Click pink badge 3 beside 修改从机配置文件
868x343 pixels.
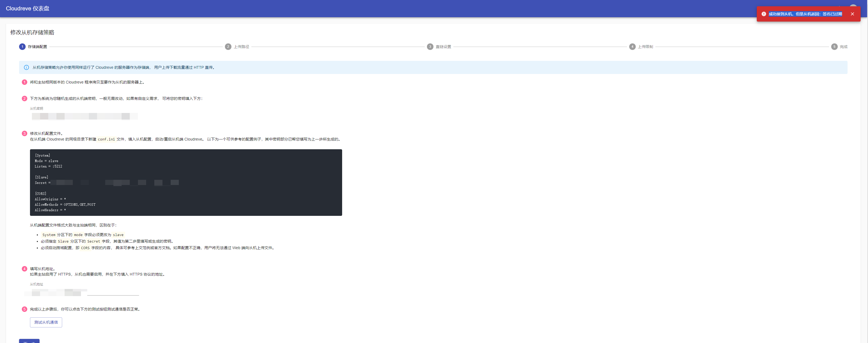click(24, 133)
